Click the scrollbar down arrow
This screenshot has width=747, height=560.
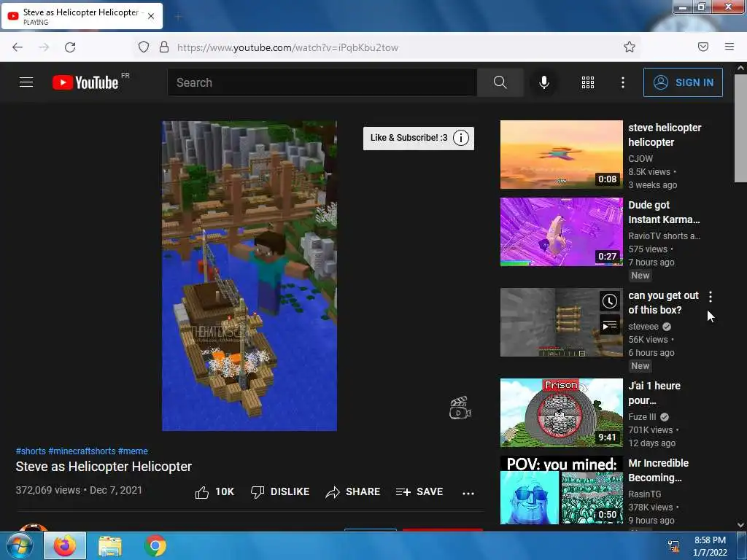[x=740, y=525]
